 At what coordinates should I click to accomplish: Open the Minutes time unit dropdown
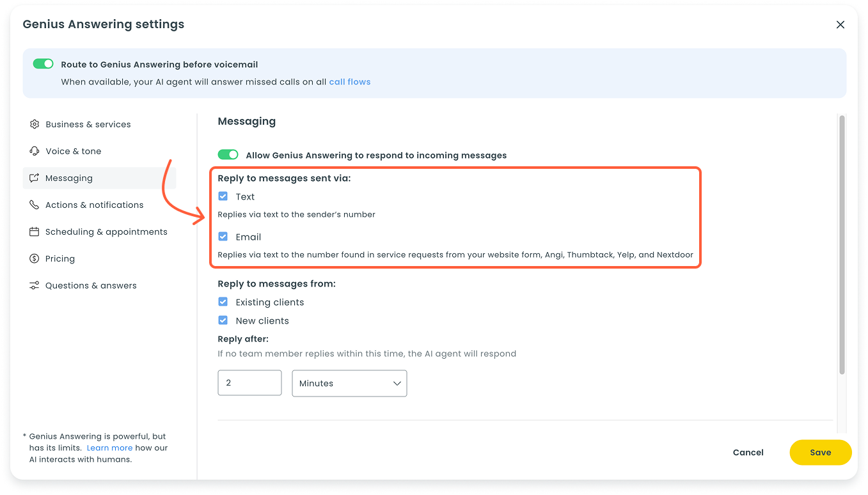tap(349, 383)
